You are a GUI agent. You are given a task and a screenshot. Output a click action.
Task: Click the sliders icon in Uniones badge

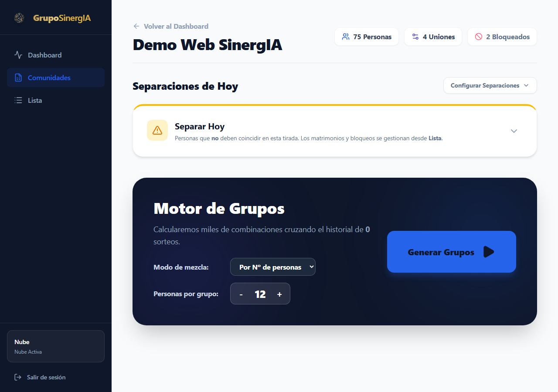(x=415, y=37)
